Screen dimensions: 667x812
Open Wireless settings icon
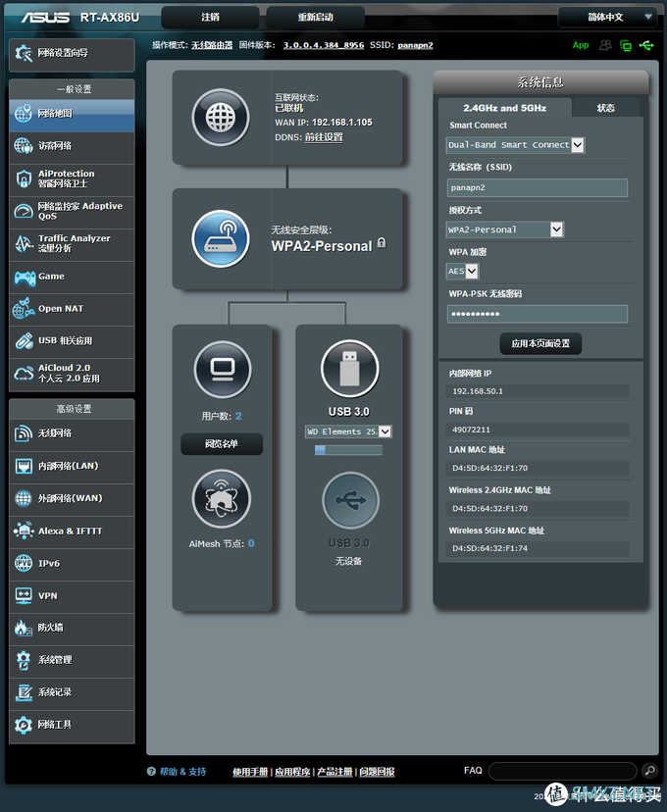24,433
